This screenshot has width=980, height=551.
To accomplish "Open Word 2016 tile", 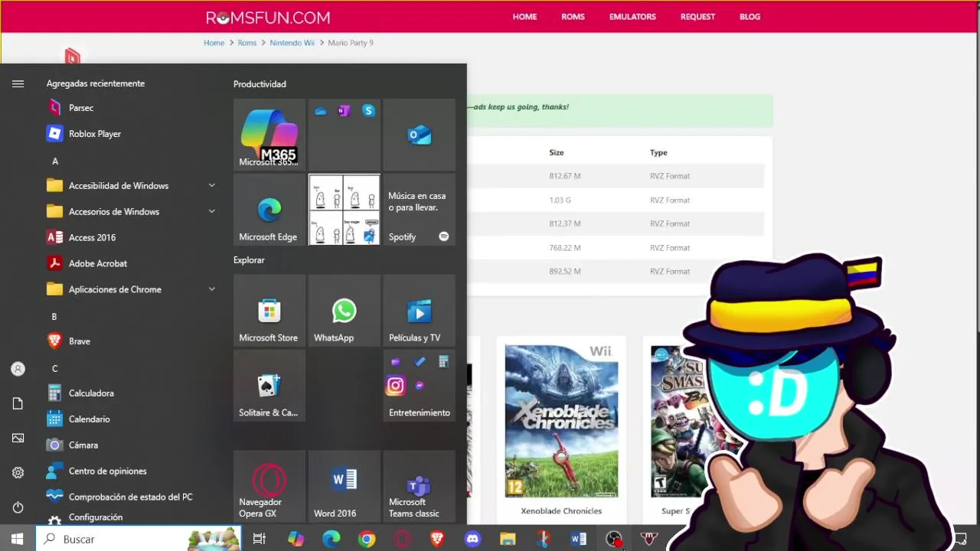I will [344, 487].
